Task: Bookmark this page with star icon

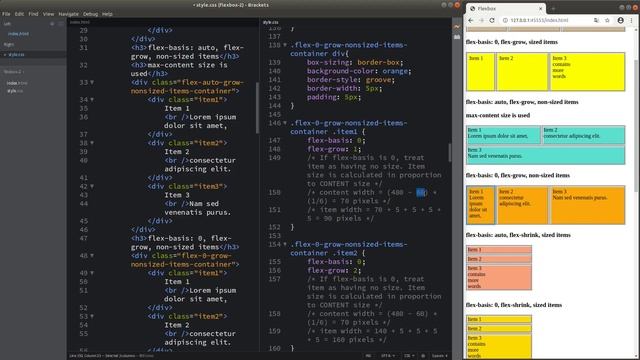Action: (607, 20)
